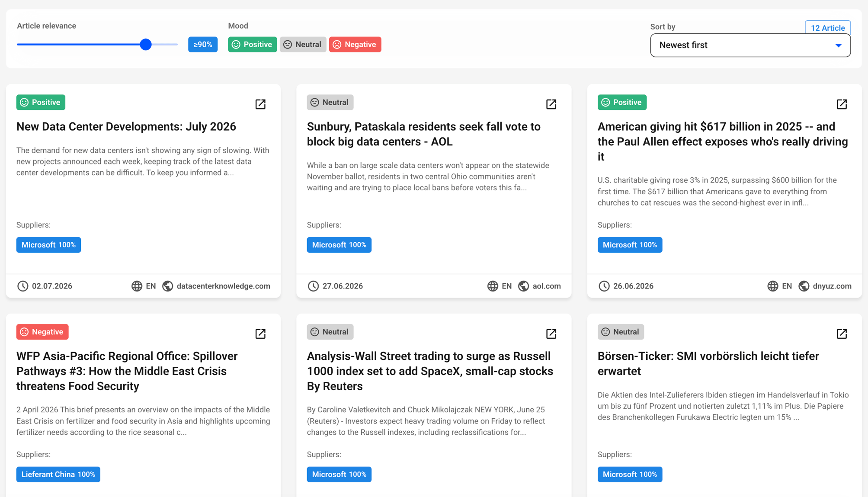The width and height of the screenshot is (868, 497).
Task: Click the Lieferant China 100% supplier tag
Action: click(58, 474)
